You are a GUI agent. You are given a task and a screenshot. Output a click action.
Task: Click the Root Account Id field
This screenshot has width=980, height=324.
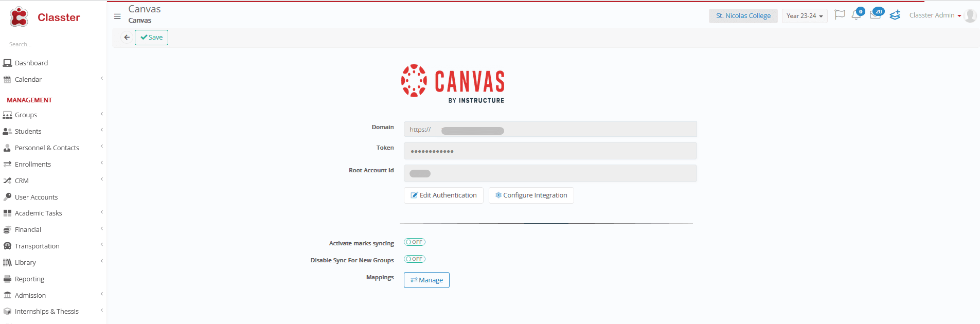(x=550, y=173)
